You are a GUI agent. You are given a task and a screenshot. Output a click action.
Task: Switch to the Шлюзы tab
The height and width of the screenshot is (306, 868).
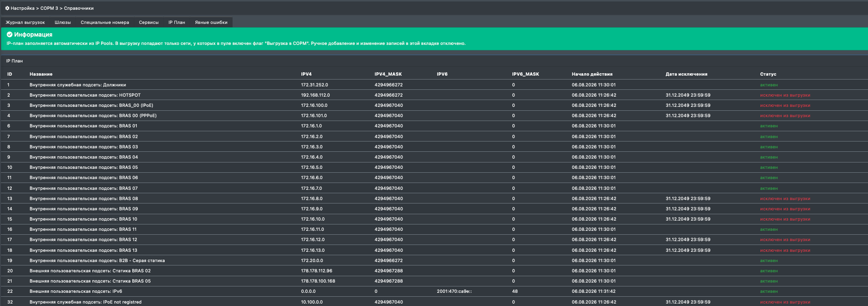coord(63,22)
